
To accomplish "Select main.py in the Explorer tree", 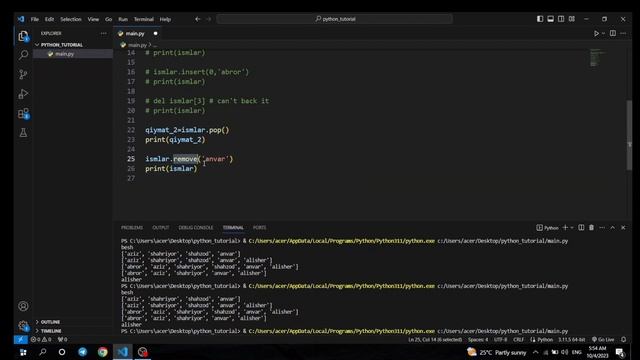I will pos(64,54).
